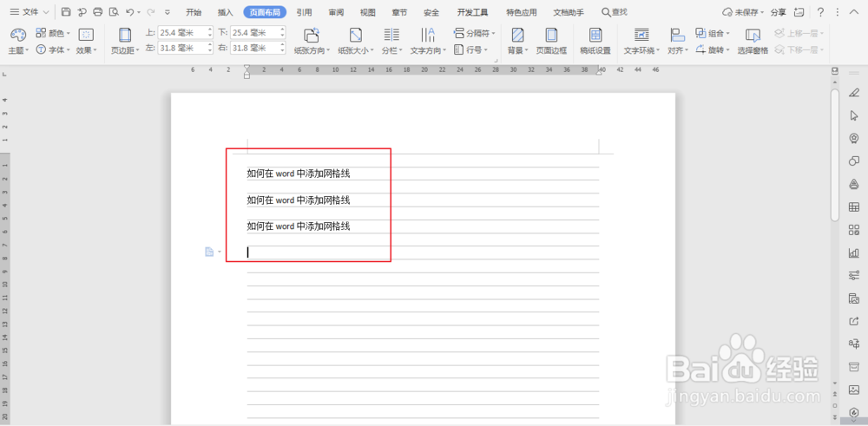The width and height of the screenshot is (868, 426).
Task: Click the Page Border (页面边框) button
Action: click(x=551, y=42)
